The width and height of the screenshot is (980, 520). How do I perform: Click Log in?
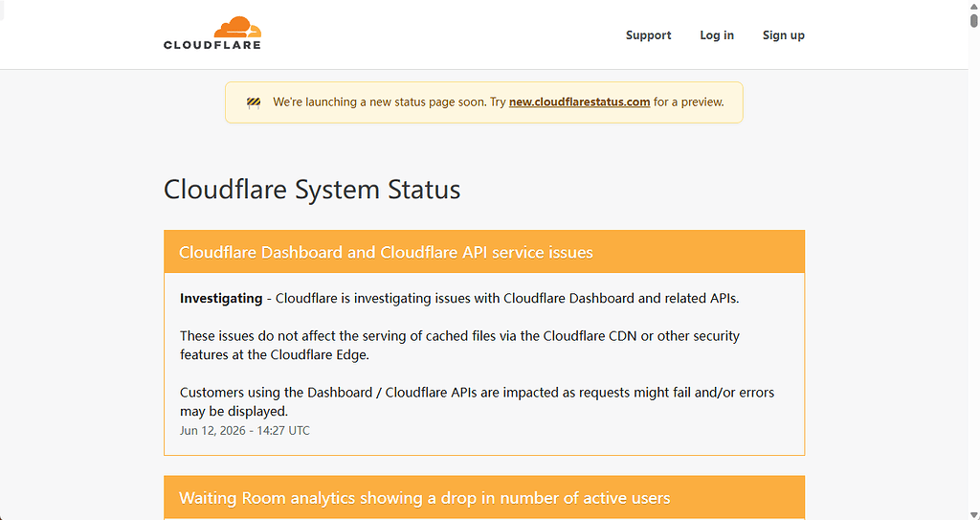pos(717,35)
